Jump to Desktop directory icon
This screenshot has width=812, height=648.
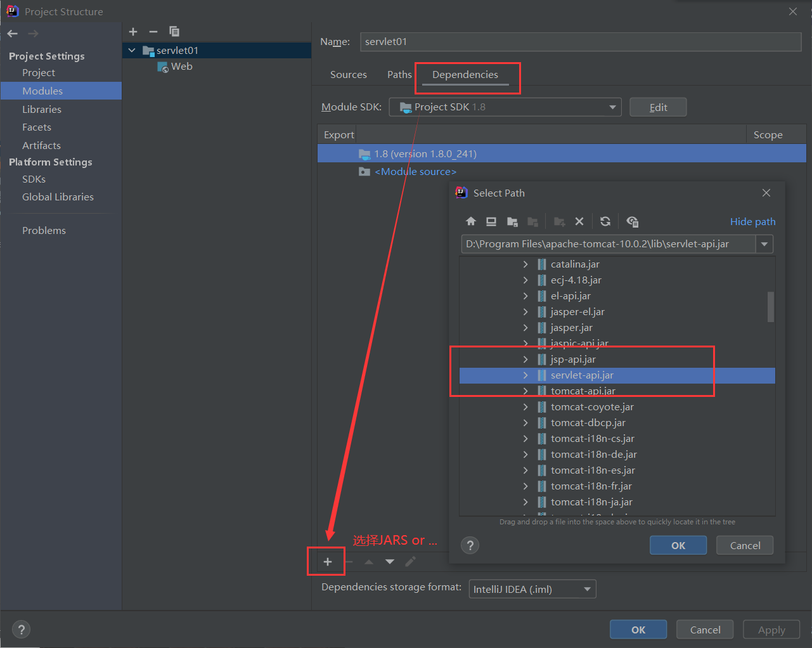point(491,221)
